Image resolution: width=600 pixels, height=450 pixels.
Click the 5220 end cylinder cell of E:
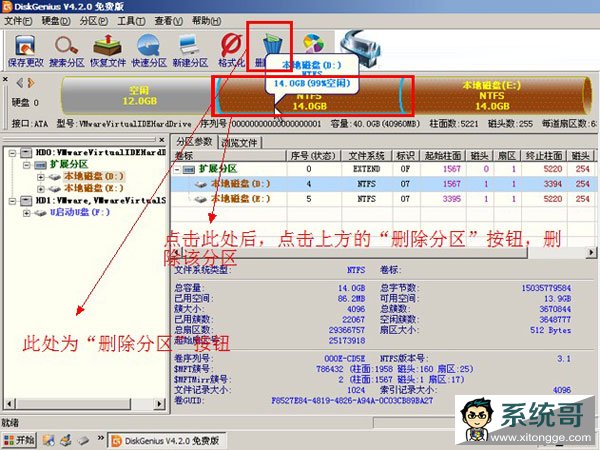[544, 199]
